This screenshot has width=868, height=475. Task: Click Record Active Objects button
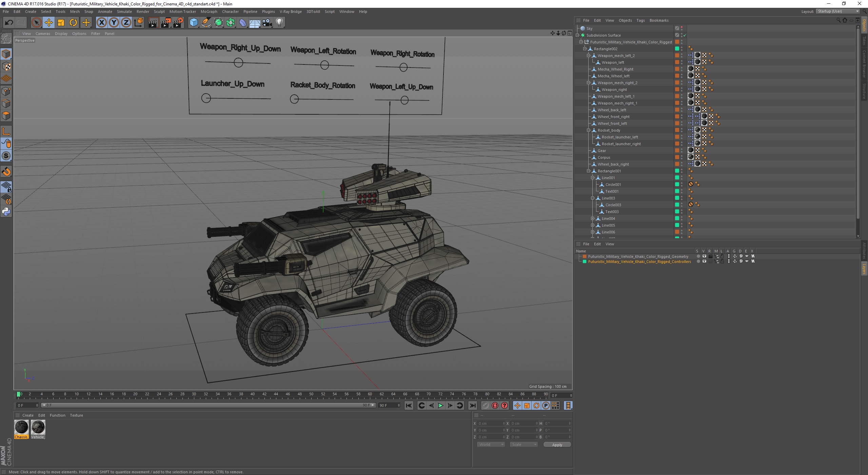pyautogui.click(x=486, y=405)
